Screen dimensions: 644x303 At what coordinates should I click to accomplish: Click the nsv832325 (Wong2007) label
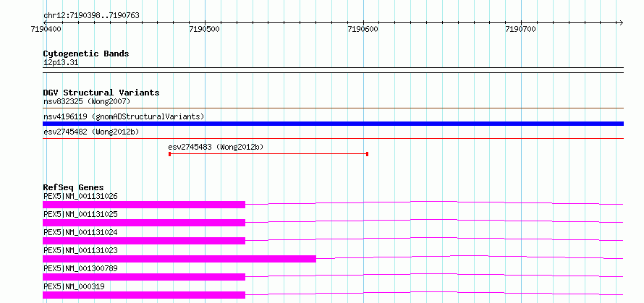tap(87, 101)
